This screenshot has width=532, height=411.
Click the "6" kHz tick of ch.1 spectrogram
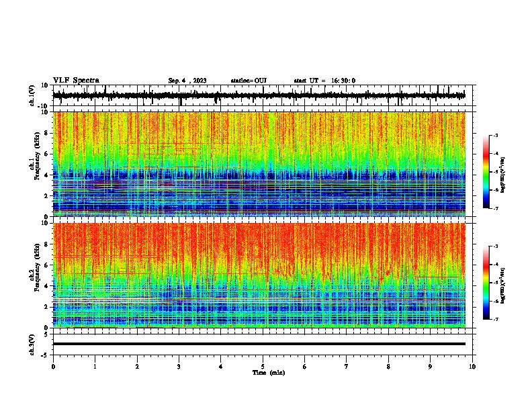tap(46, 154)
